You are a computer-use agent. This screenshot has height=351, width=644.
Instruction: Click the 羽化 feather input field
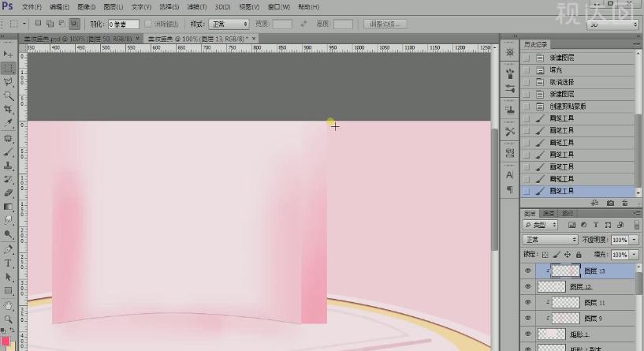[122, 24]
